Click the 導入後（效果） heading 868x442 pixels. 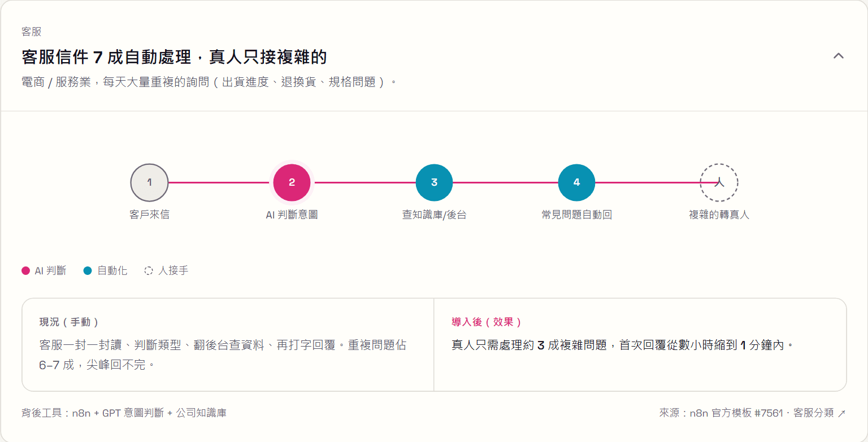click(487, 322)
